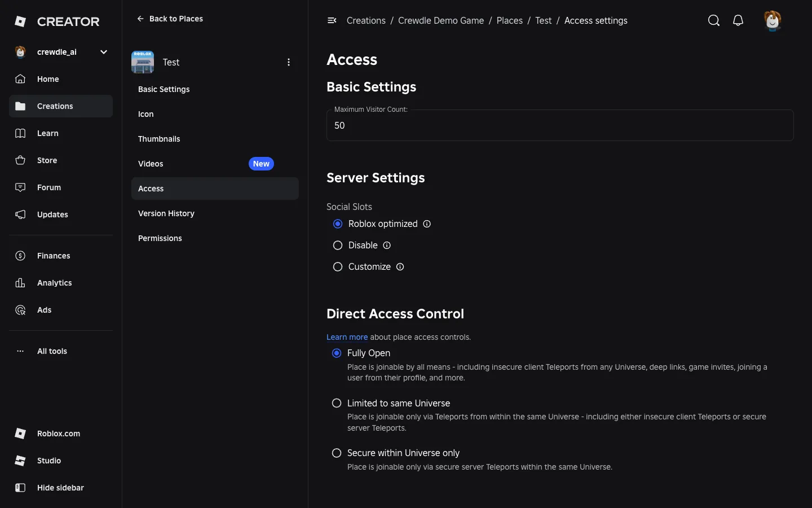The image size is (812, 508).
Task: Open Version History page
Action: tap(215, 213)
